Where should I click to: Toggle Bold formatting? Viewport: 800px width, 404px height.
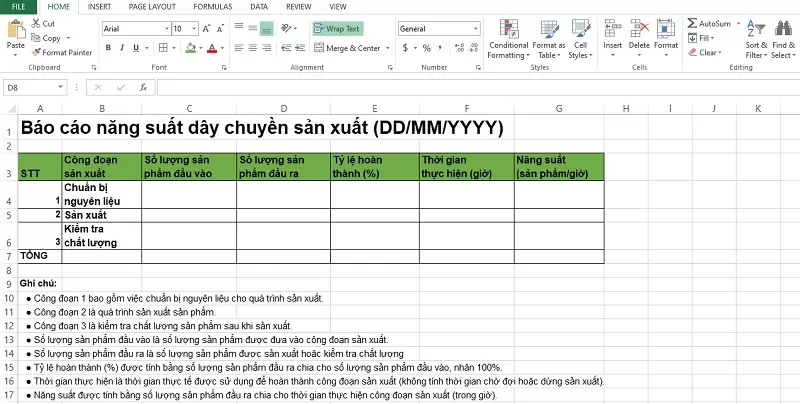click(108, 48)
